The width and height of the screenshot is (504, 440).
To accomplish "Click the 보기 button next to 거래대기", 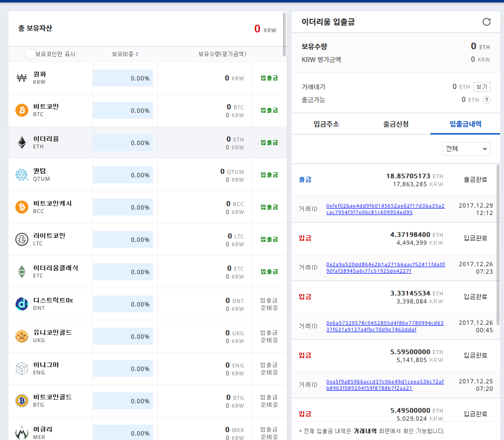I will [x=482, y=87].
